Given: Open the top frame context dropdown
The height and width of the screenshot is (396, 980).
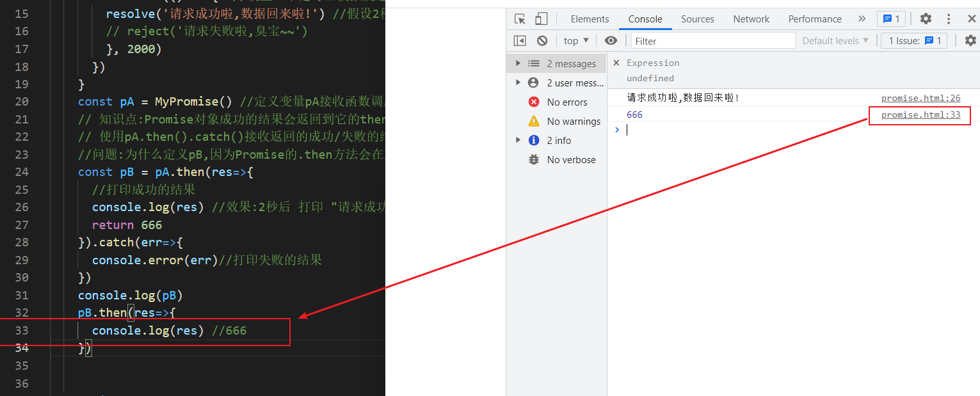Looking at the screenshot, I should (x=575, y=40).
